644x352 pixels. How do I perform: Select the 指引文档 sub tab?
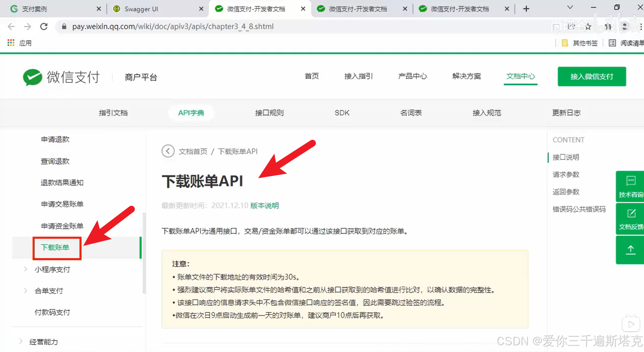point(113,113)
